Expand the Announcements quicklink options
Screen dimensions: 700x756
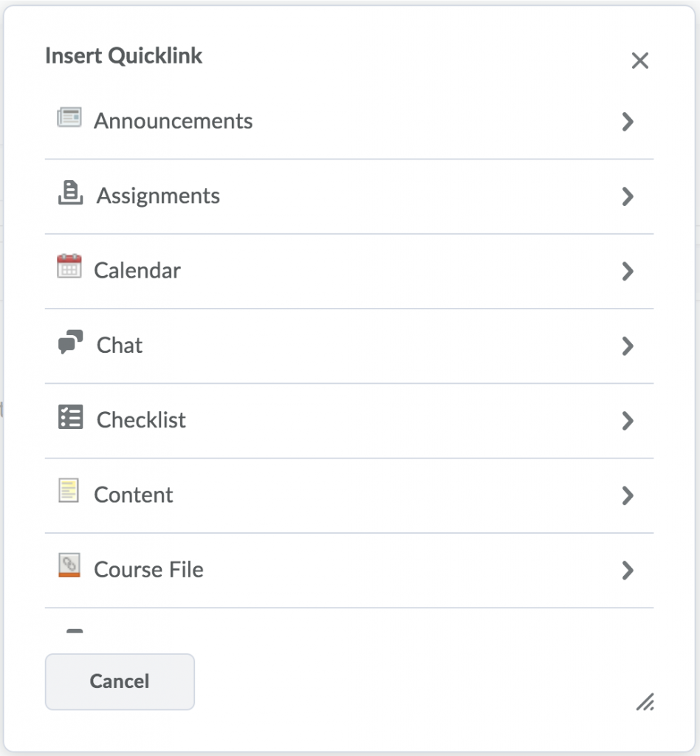[x=628, y=120]
